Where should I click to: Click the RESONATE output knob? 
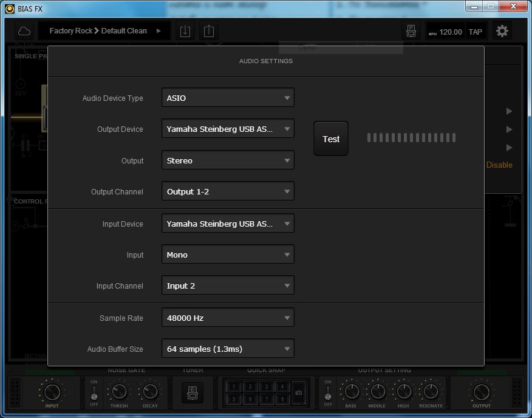pos(431,391)
